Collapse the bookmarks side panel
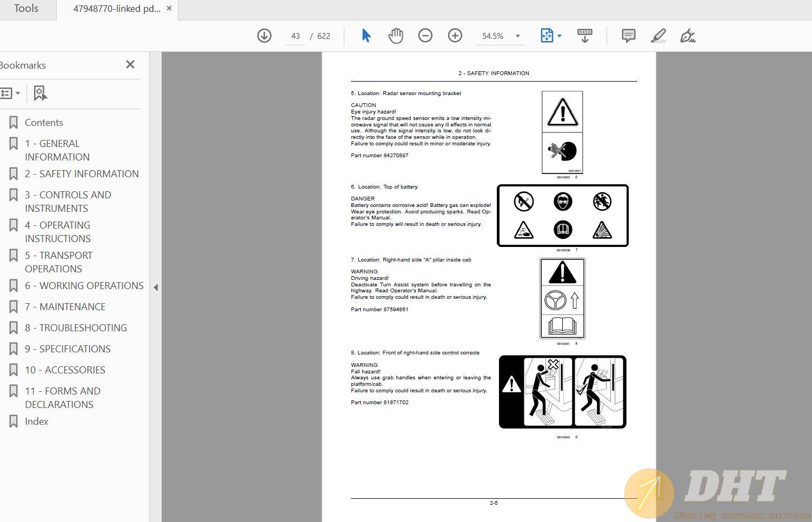Image resolution: width=812 pixels, height=522 pixels. [x=156, y=287]
